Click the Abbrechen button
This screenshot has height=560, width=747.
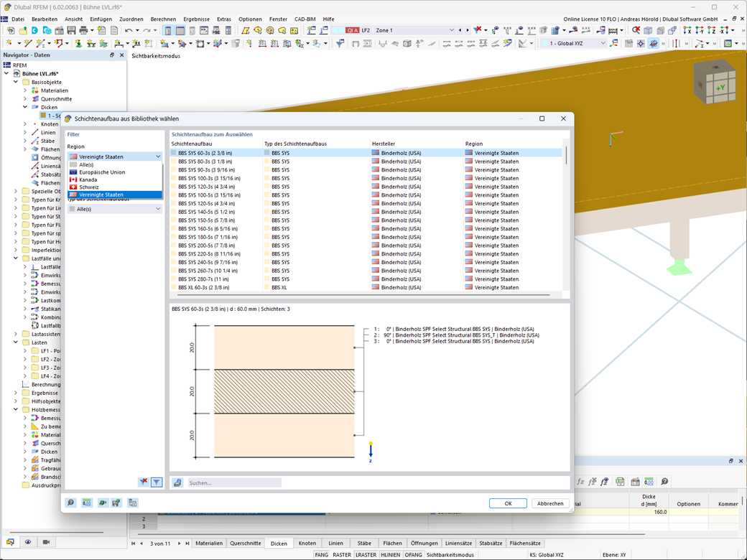point(550,503)
